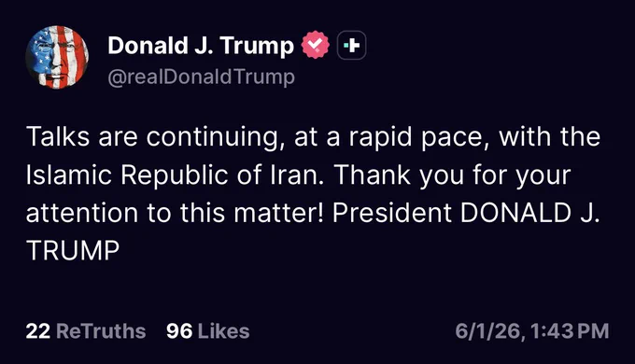Viewport: 635px width, 364px height.
Task: Click the "1:43 PM" time portion
Action: pos(569,330)
